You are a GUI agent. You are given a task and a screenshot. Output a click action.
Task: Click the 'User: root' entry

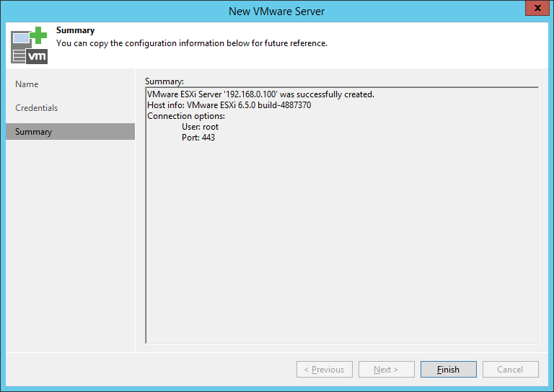(x=200, y=127)
